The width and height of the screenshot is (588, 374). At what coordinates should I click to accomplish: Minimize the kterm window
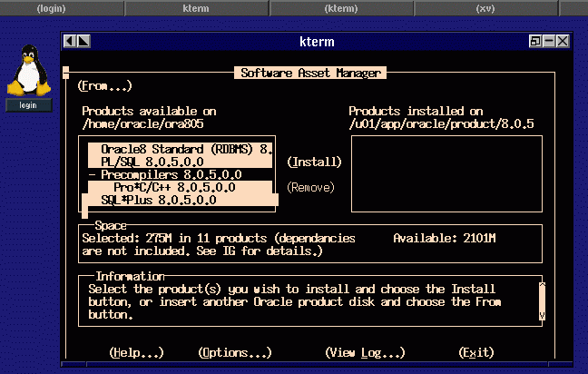(549, 41)
